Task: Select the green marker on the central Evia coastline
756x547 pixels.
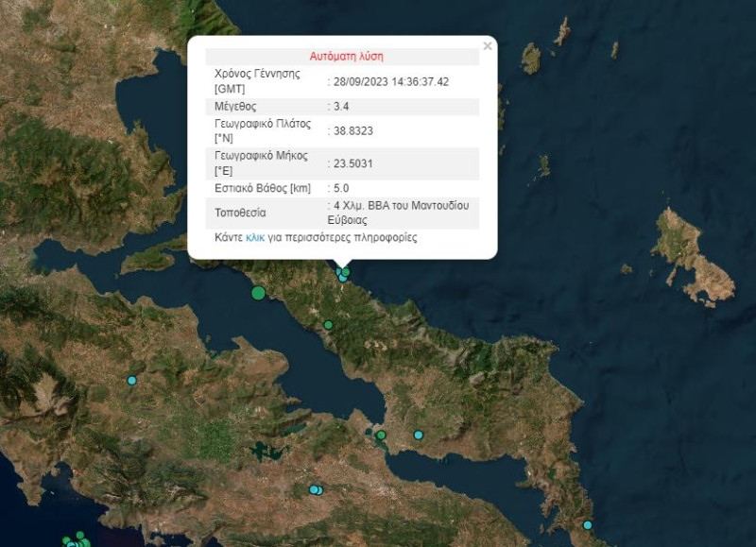Action: coord(345,272)
